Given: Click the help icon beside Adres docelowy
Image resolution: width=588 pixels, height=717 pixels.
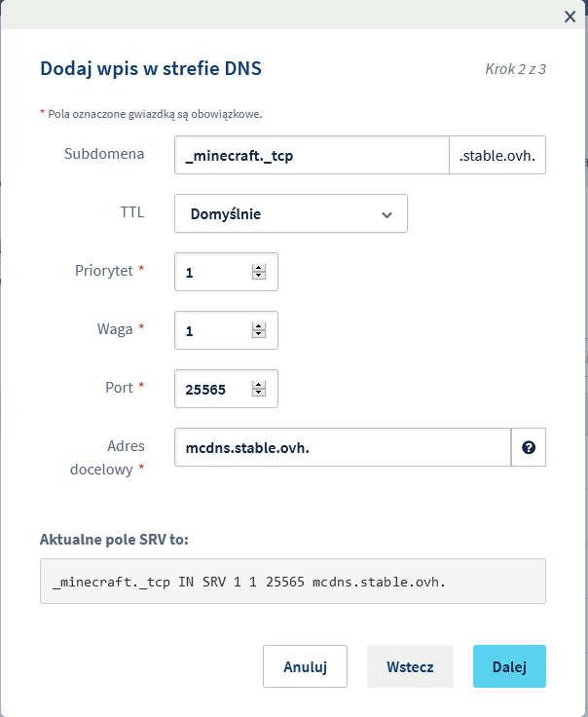Looking at the screenshot, I should pyautogui.click(x=529, y=448).
